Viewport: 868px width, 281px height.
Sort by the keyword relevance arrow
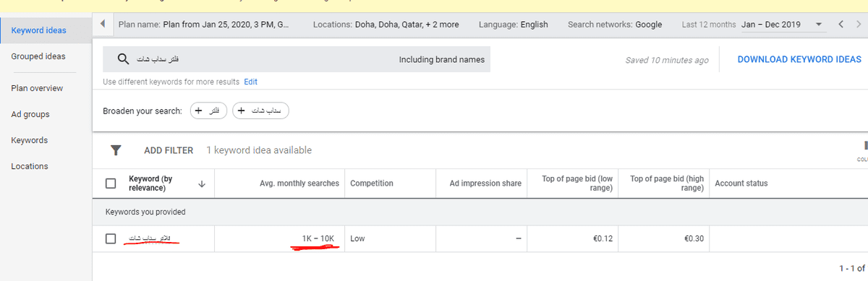tap(202, 183)
